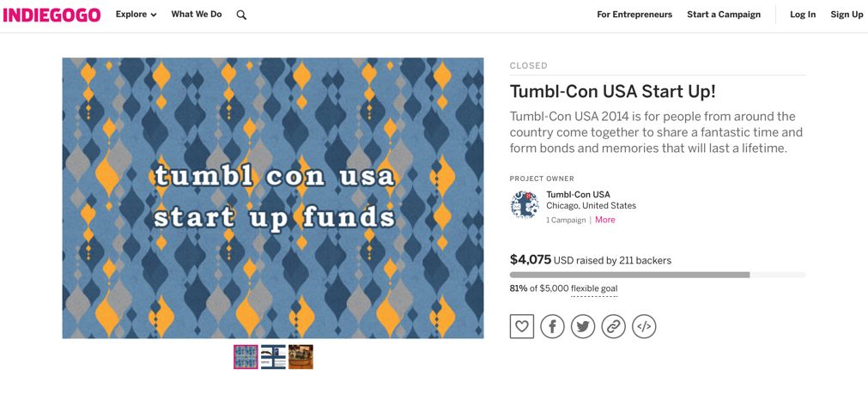Viewport: 868px width, 400px height.
Task: Click the Sign Up button
Action: (x=847, y=15)
